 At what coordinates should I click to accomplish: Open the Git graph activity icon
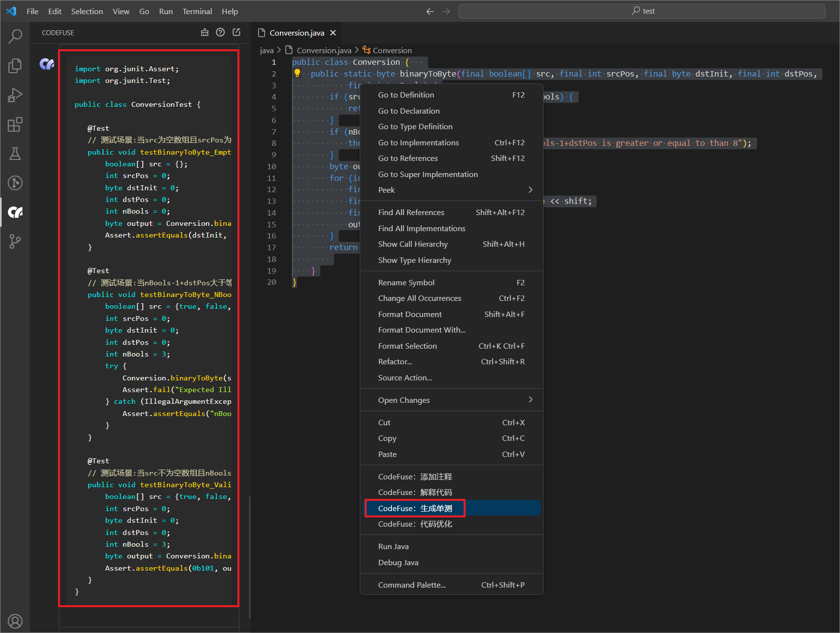click(15, 183)
